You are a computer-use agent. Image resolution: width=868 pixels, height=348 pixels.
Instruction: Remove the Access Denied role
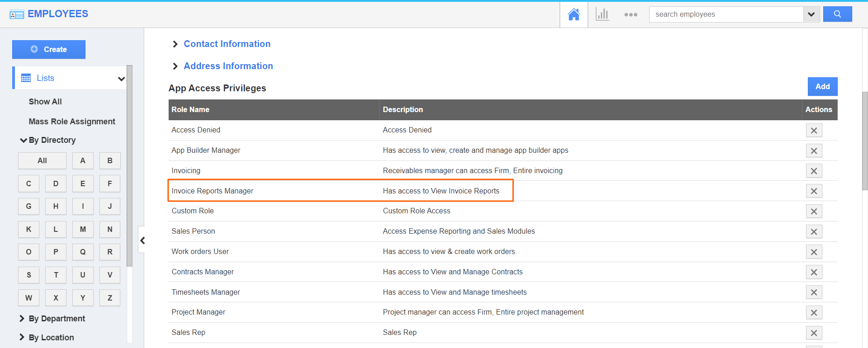(814, 131)
